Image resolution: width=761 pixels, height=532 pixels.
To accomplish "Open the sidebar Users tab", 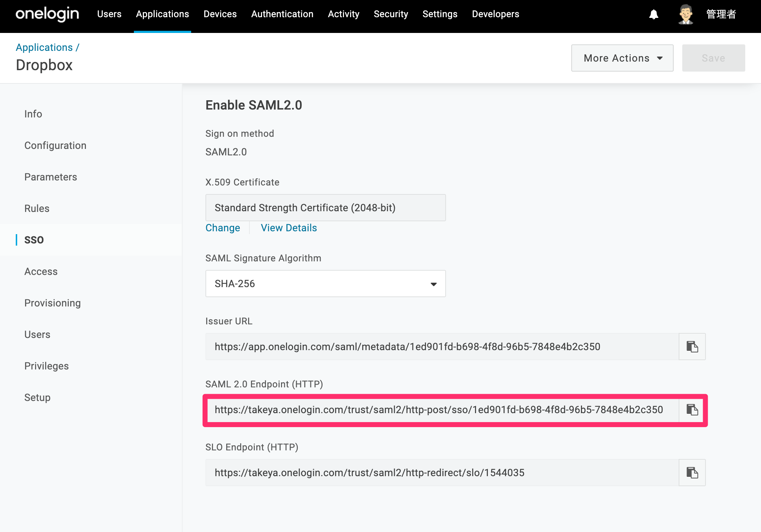I will (37, 334).
